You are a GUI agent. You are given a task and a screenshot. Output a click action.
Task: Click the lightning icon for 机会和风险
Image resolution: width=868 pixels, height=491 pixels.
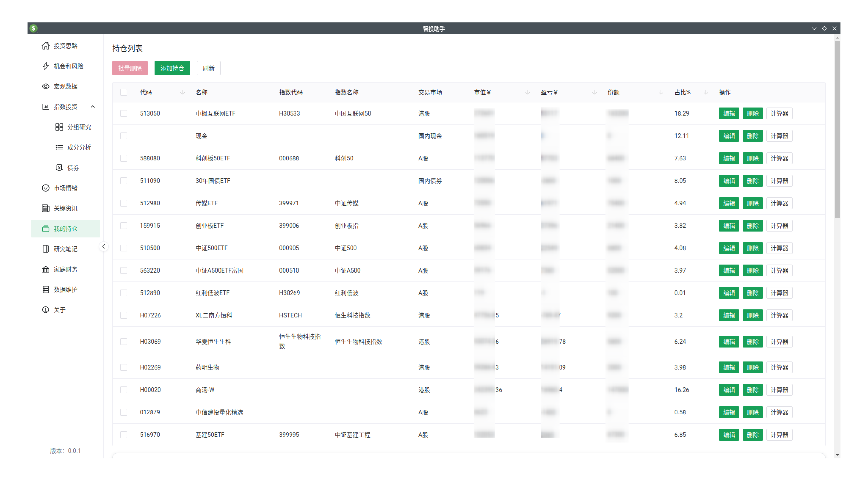pyautogui.click(x=46, y=66)
